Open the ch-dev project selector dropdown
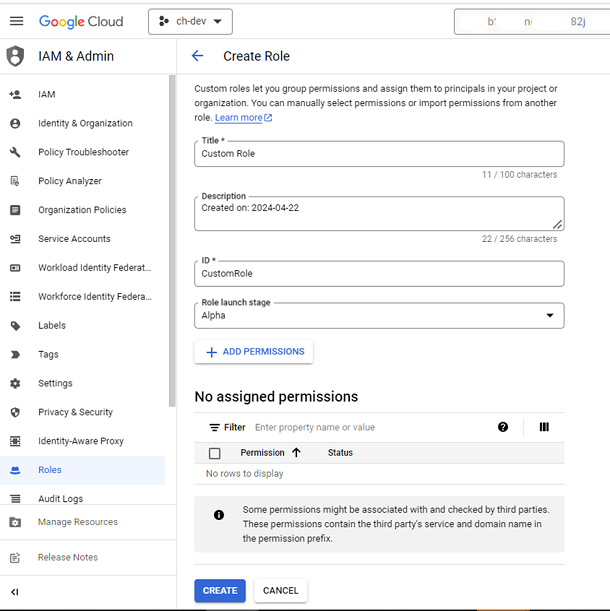Screen dimensions: 610x611 190,21
